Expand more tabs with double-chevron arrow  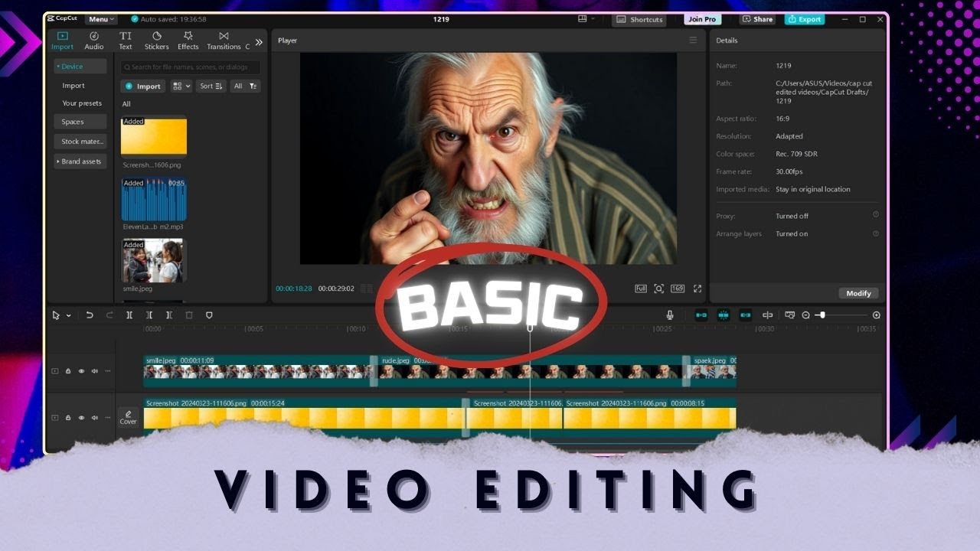(259, 42)
